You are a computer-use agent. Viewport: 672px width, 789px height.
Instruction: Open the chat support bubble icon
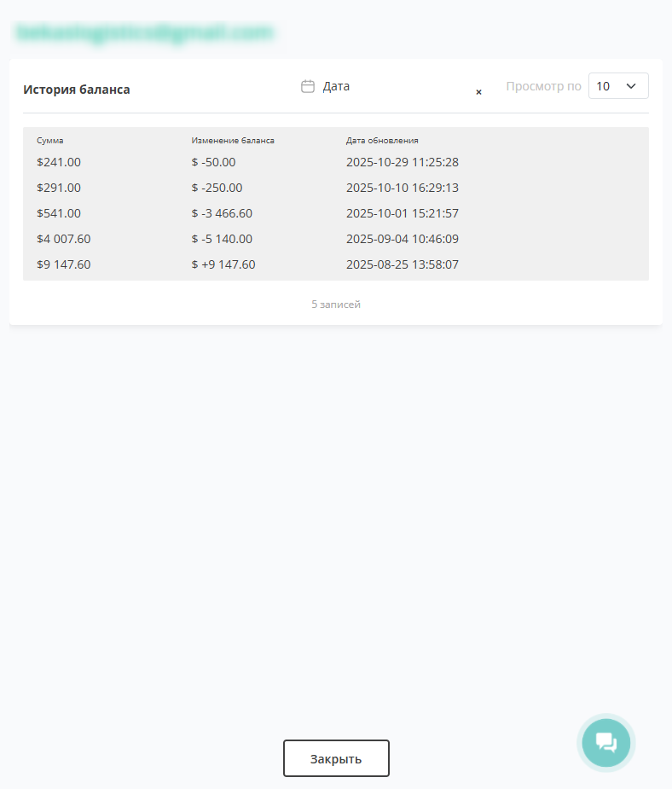[605, 742]
